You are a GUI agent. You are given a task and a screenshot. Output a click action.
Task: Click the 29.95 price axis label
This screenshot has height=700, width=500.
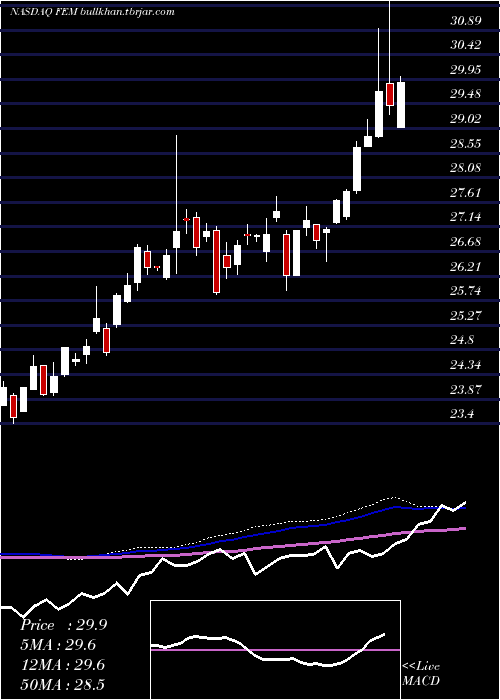[x=466, y=70]
